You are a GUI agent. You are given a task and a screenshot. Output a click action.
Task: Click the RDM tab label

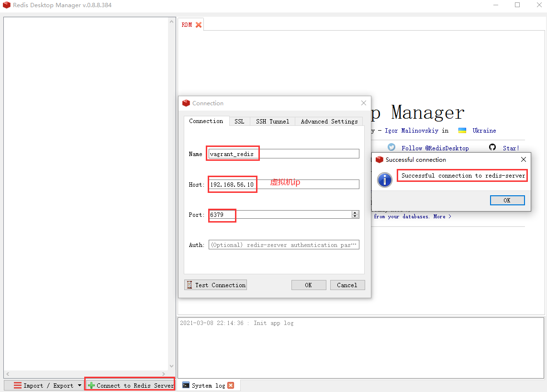click(x=187, y=25)
